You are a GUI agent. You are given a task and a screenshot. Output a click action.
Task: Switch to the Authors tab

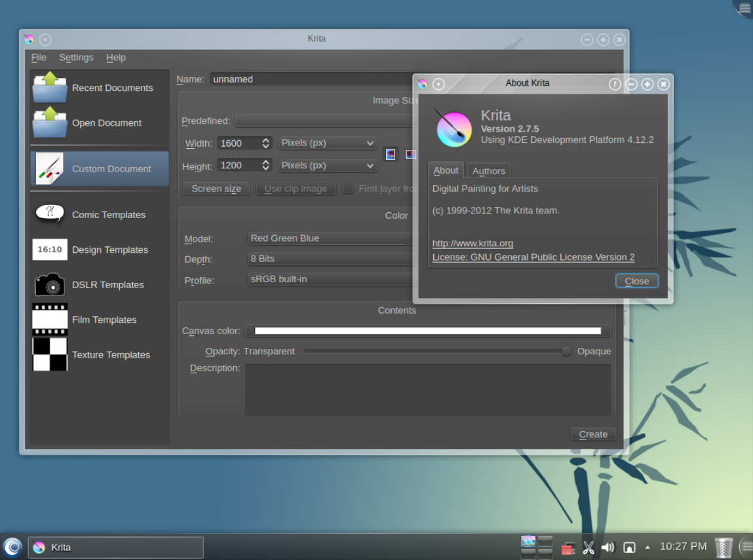[x=489, y=171]
